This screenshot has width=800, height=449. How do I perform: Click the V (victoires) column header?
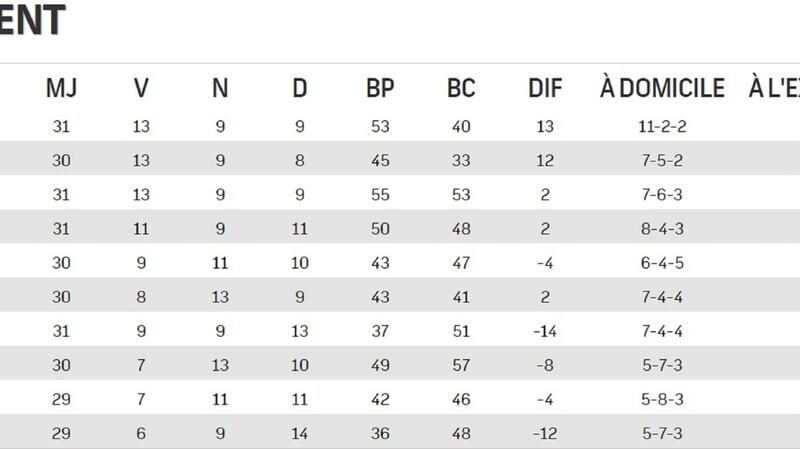(x=141, y=88)
